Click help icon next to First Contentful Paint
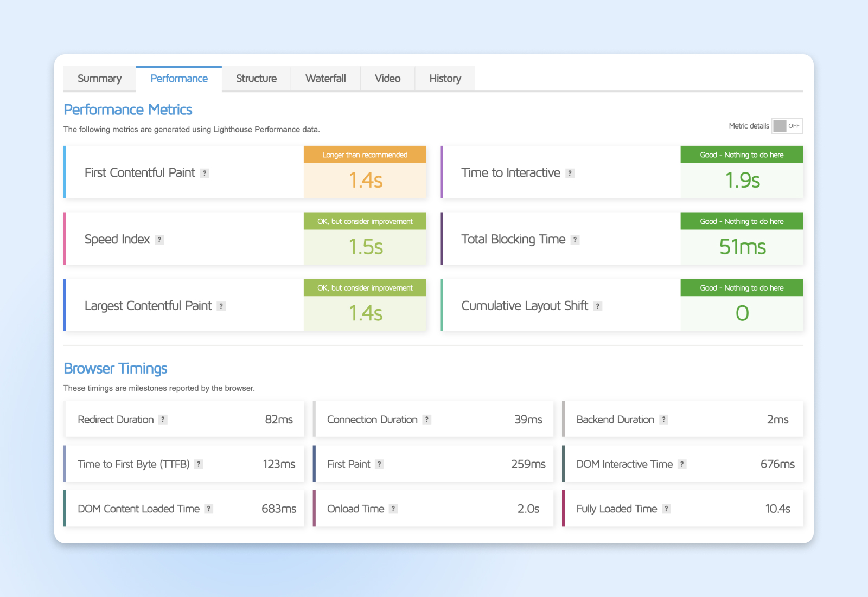The height and width of the screenshot is (597, 868). point(205,174)
